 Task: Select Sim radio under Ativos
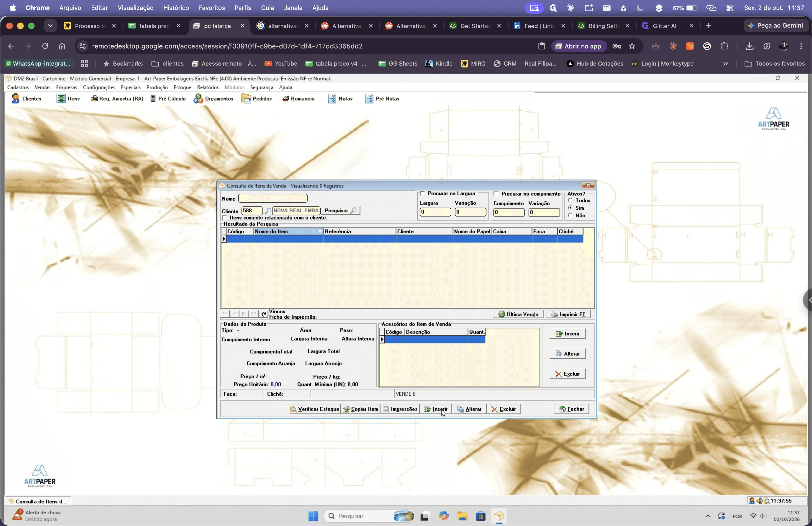(570, 208)
